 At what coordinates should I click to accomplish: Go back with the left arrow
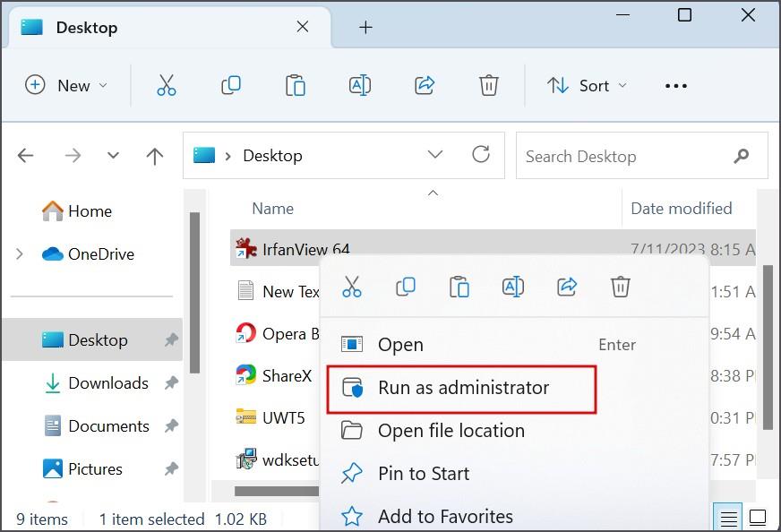click(25, 156)
